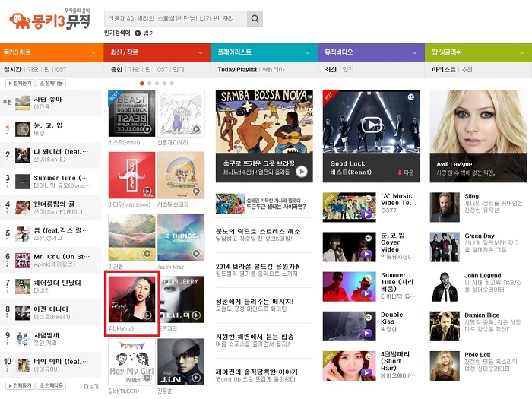Click bottom 전체듣기 play-all button
Viewport: 532px width, 399px height.
click(x=20, y=386)
